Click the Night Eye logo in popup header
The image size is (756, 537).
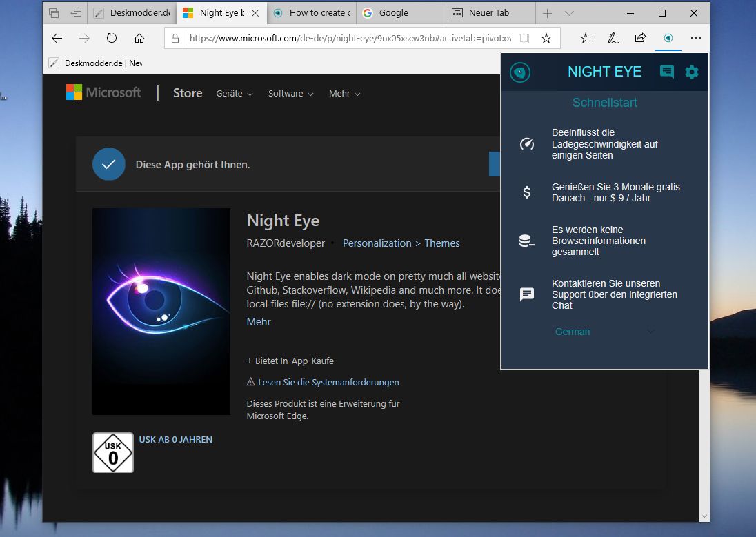[x=520, y=72]
